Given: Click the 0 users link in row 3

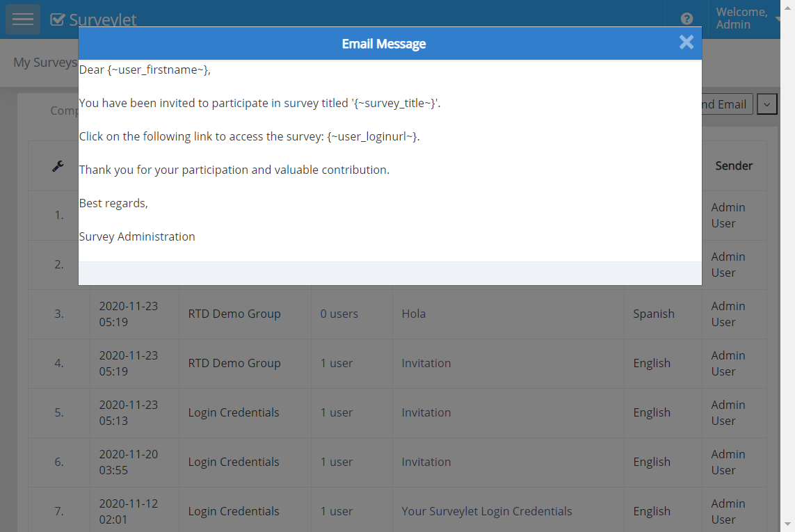Looking at the screenshot, I should coord(339,314).
